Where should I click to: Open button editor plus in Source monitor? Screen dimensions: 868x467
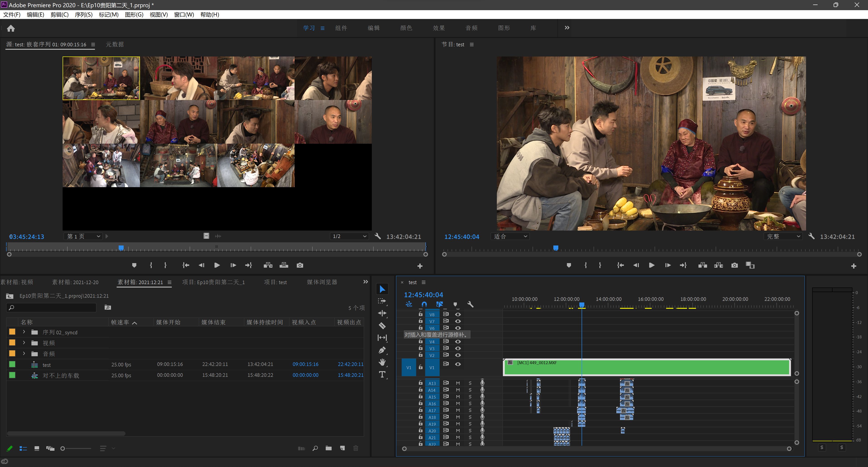pyautogui.click(x=420, y=266)
